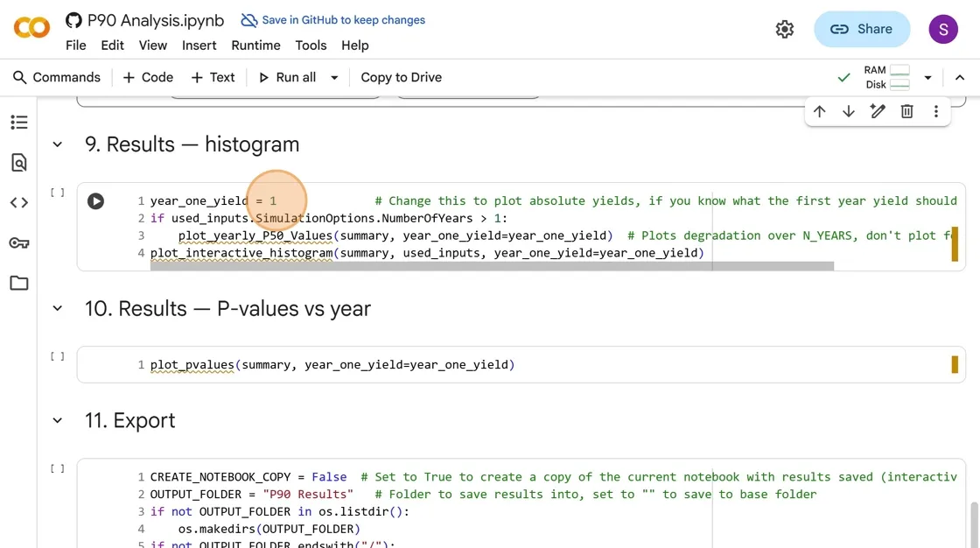The width and height of the screenshot is (980, 548).
Task: Open the Secrets key panel
Action: click(x=18, y=242)
